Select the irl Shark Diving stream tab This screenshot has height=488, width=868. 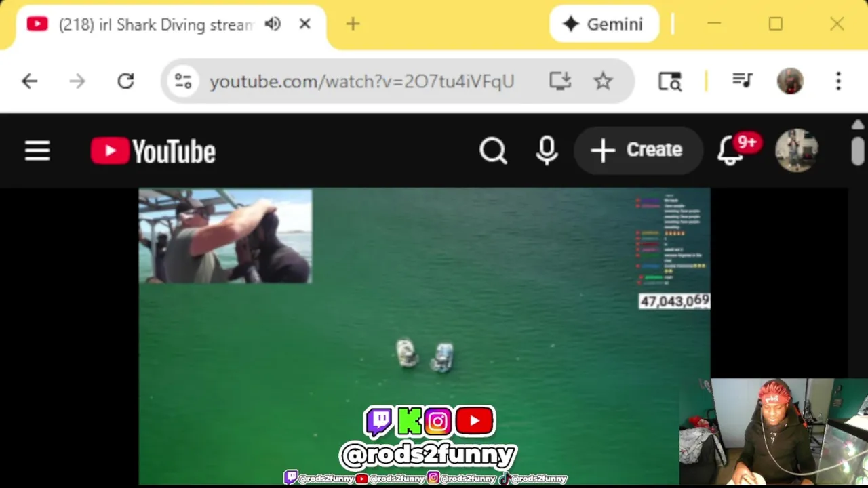tap(156, 25)
